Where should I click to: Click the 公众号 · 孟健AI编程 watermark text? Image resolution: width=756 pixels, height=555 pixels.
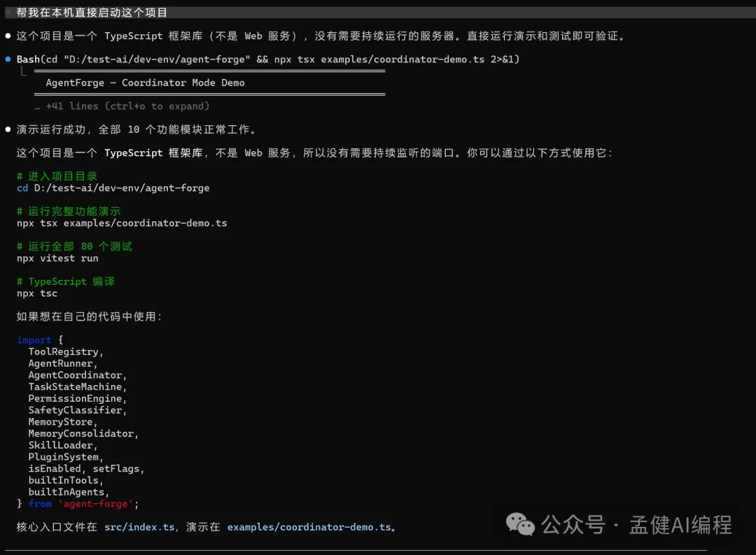click(x=637, y=524)
